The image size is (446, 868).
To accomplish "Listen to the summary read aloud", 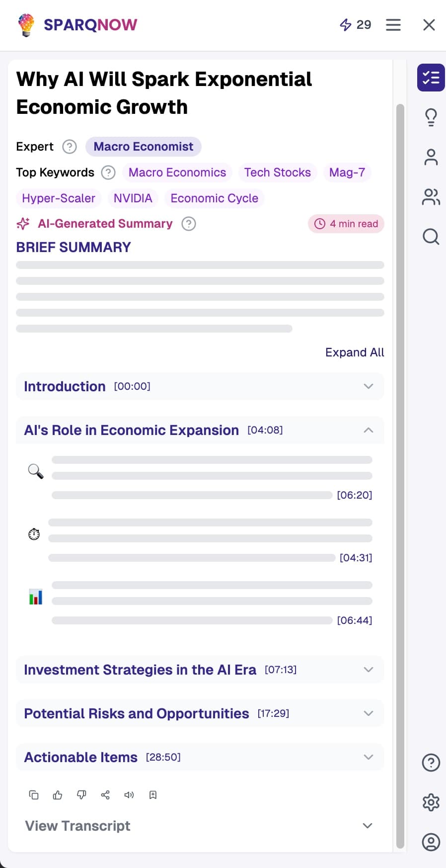I will click(129, 795).
